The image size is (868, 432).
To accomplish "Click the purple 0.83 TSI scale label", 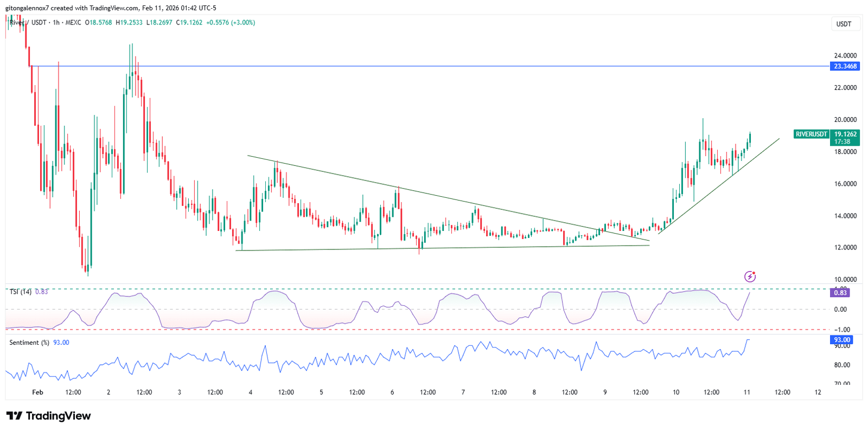I will (x=840, y=293).
